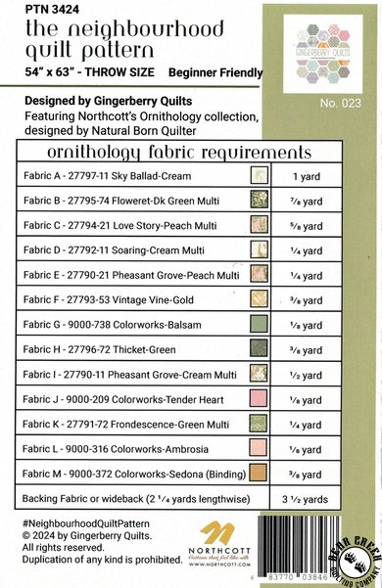382x588 pixels.
Task: Click the pattern number No. 023
Action: 340,103
